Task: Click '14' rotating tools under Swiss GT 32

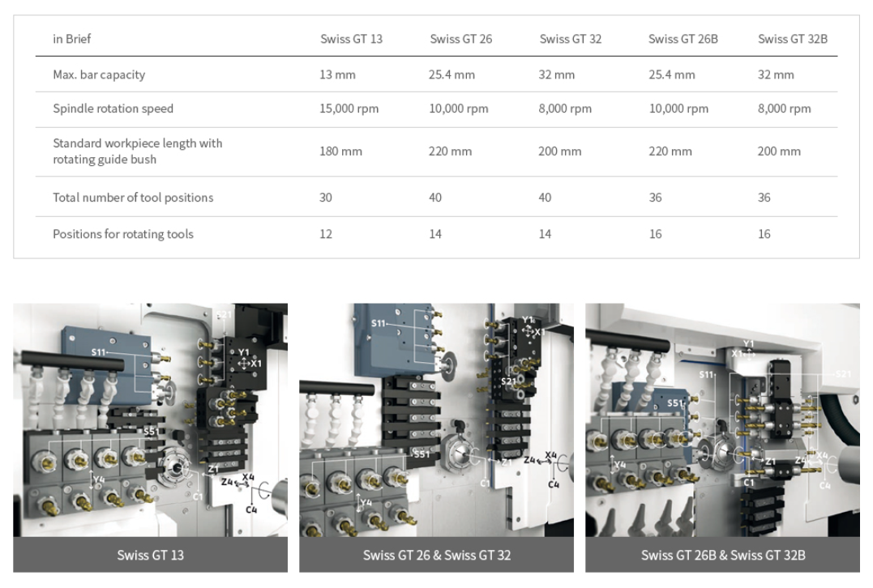Action: (x=545, y=234)
